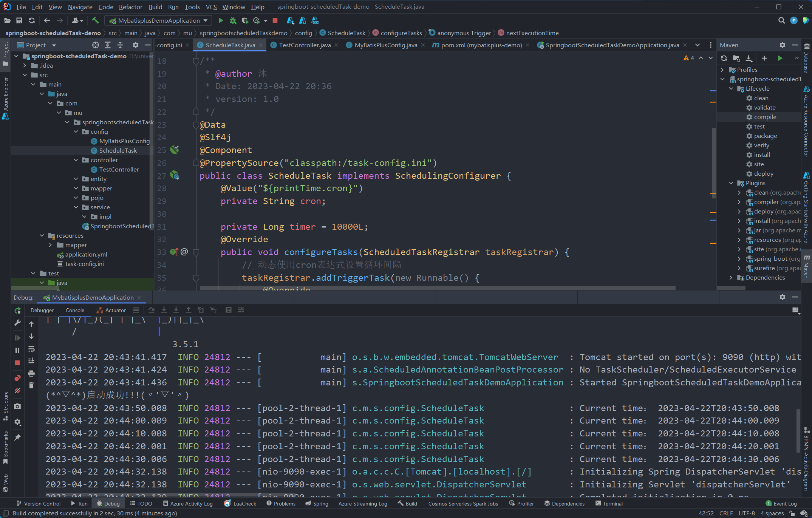Collapse all nodes in the Project panel
The width and height of the screenshot is (812, 518).
click(x=120, y=45)
